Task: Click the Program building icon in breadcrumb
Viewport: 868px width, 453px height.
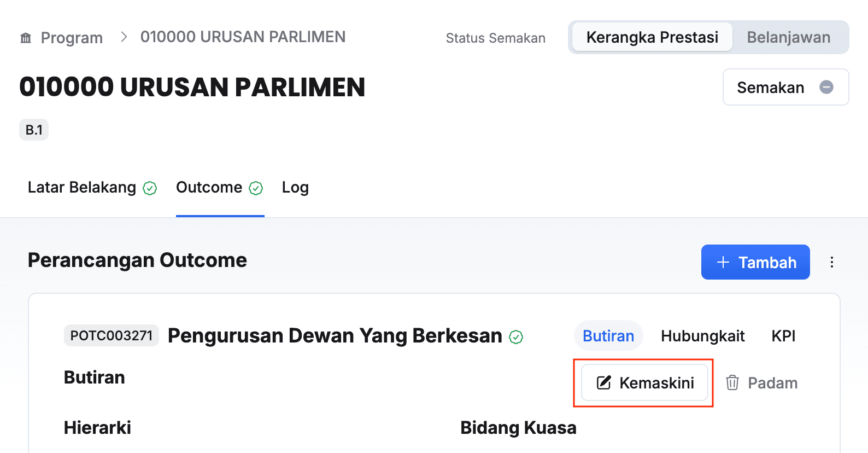Action: pyautogui.click(x=26, y=38)
